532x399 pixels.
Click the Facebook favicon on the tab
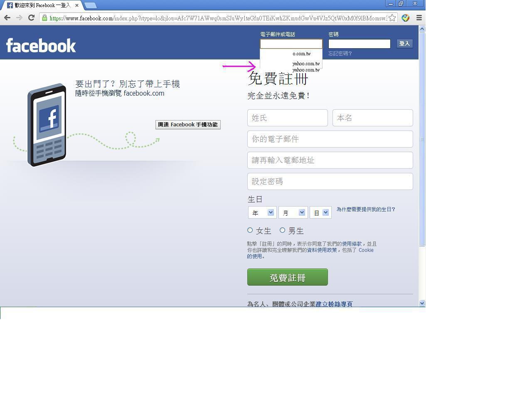click(10, 5)
